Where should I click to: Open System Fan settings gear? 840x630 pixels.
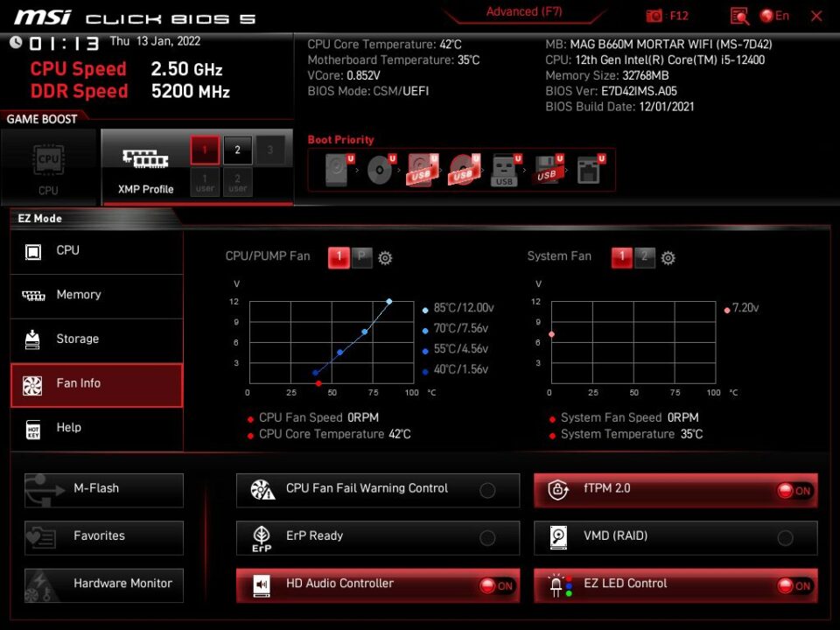pyautogui.click(x=668, y=257)
